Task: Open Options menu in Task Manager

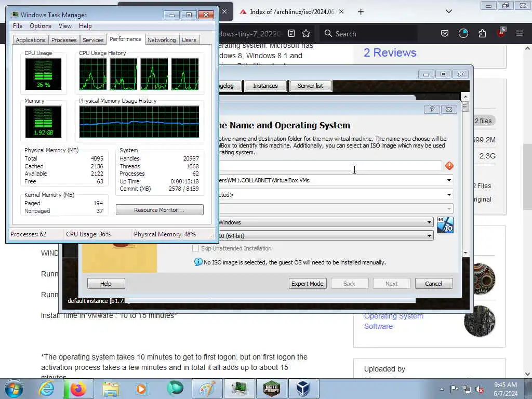Action: [41, 26]
